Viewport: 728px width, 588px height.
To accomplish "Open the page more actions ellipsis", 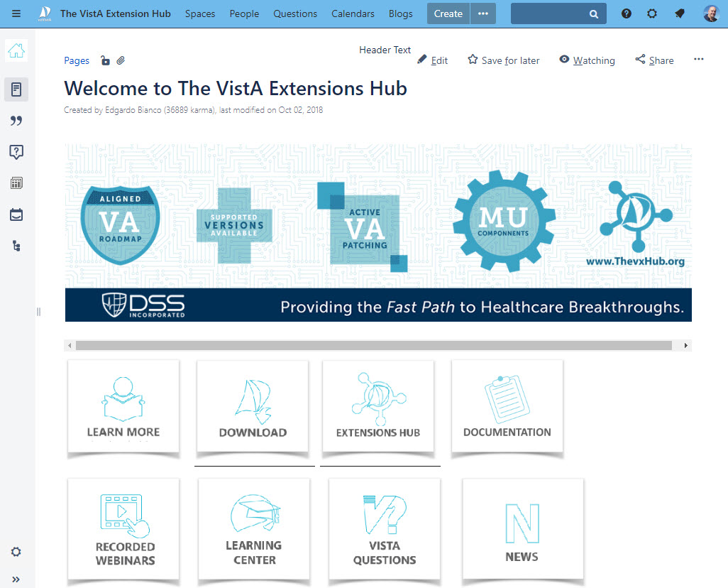I will [x=699, y=60].
